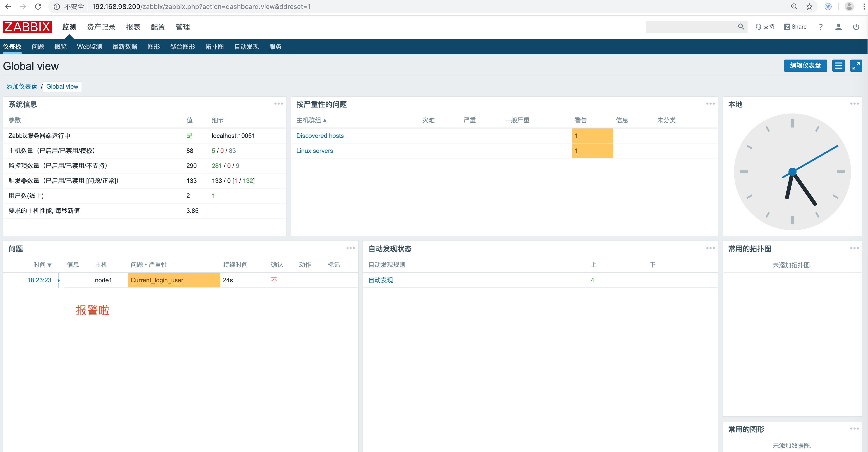
Task: Click the Share icon link
Action: click(795, 27)
